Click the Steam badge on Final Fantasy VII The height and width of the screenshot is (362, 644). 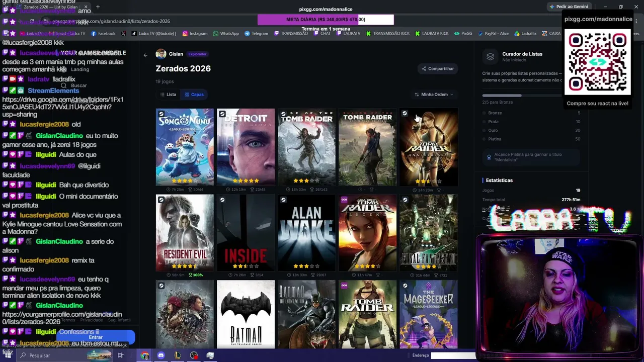tap(405, 200)
